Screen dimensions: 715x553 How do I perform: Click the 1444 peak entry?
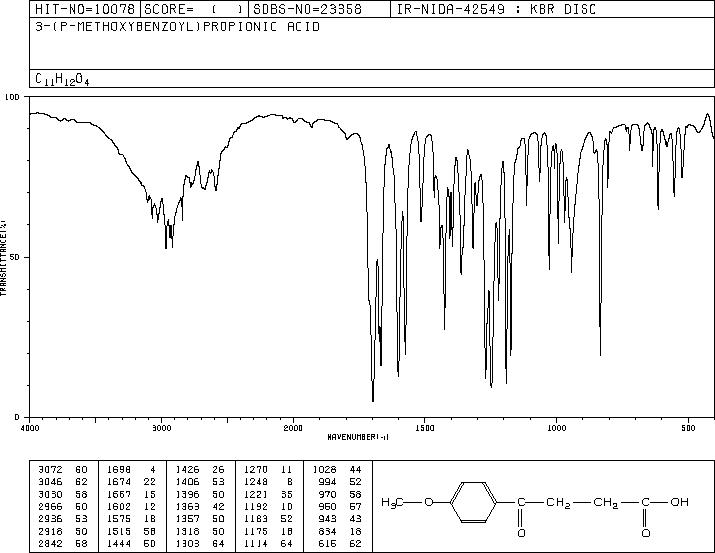(131, 543)
